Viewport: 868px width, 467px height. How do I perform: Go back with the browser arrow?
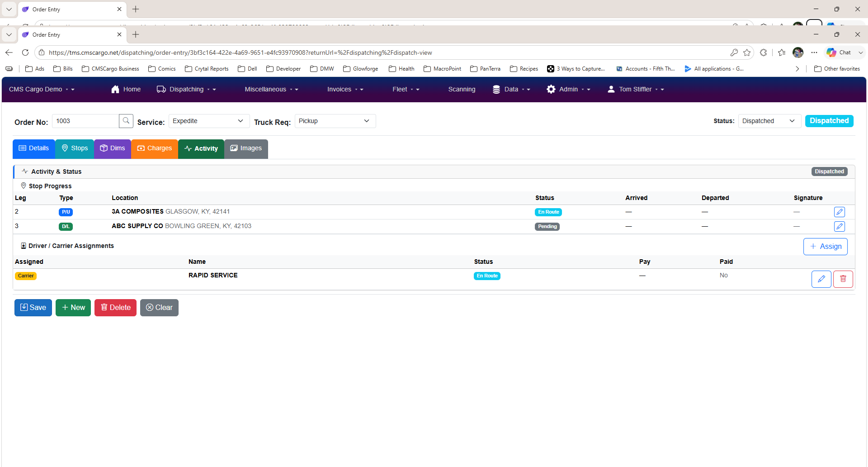tap(9, 52)
